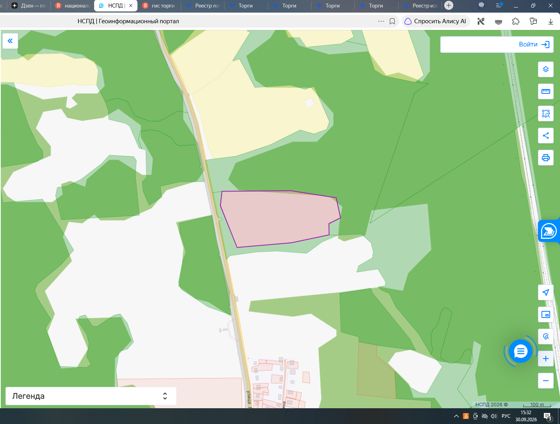This screenshot has height=424, width=560.
Task: Activate the area selection search tool
Action: [x=545, y=114]
